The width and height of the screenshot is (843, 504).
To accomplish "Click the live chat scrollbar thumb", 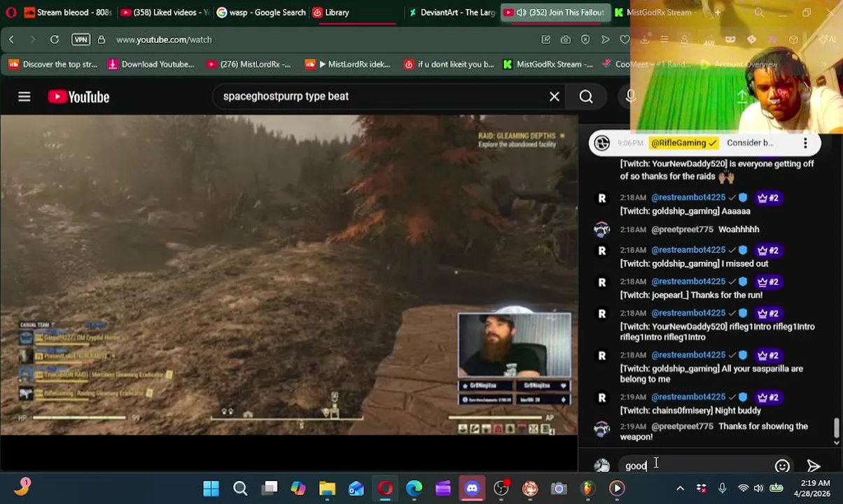I will point(837,427).
